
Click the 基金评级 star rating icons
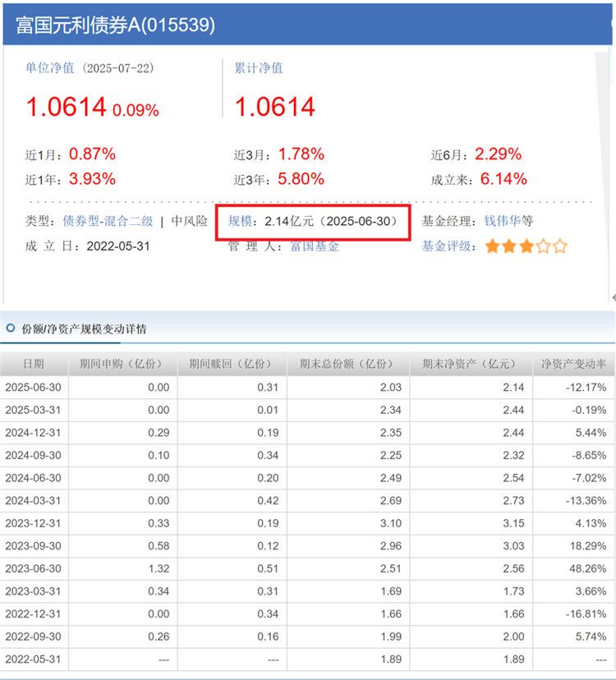point(526,246)
